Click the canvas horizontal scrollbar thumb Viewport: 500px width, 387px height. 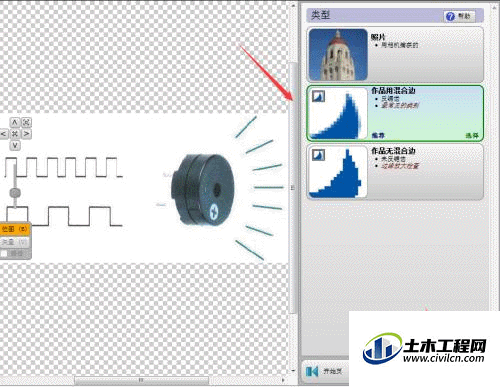pyautogui.click(x=141, y=380)
